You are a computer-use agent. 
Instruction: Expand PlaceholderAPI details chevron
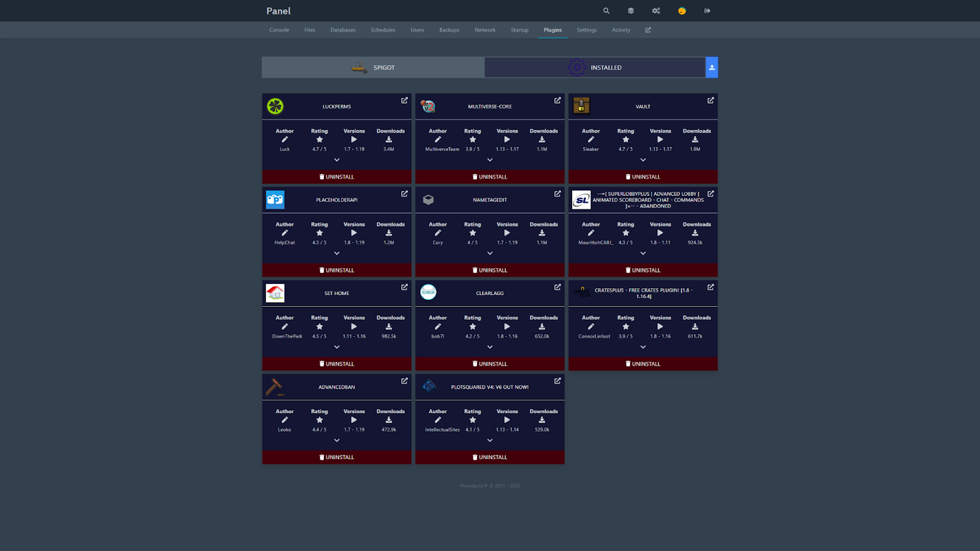tap(337, 253)
